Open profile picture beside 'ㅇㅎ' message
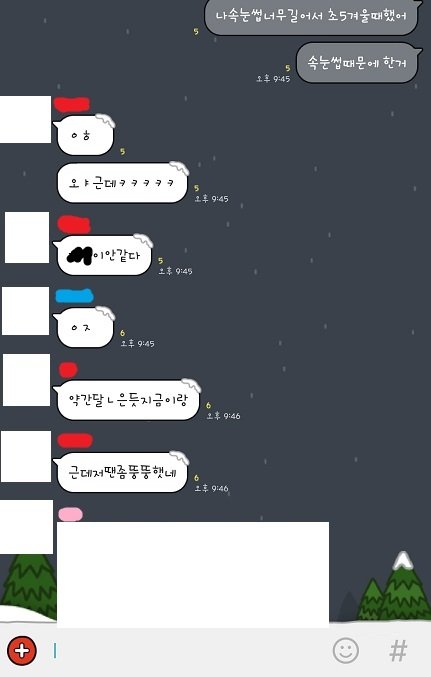 [25, 119]
